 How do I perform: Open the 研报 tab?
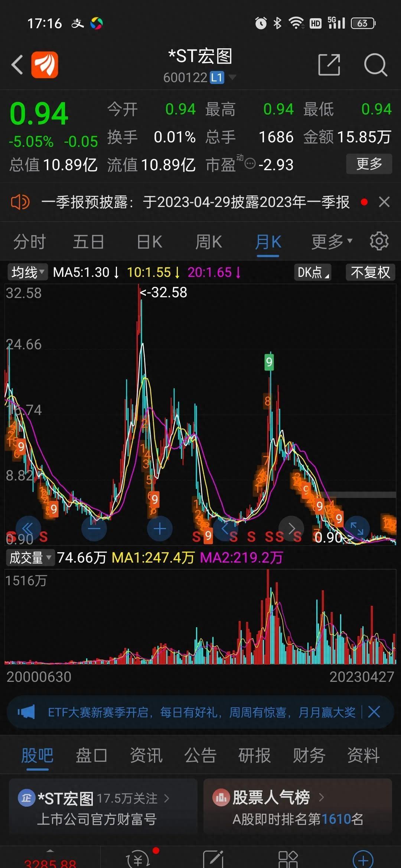[x=255, y=755]
